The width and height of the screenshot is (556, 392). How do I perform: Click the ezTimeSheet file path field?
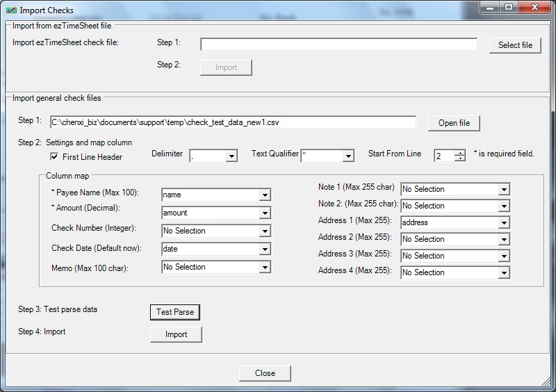(x=338, y=44)
